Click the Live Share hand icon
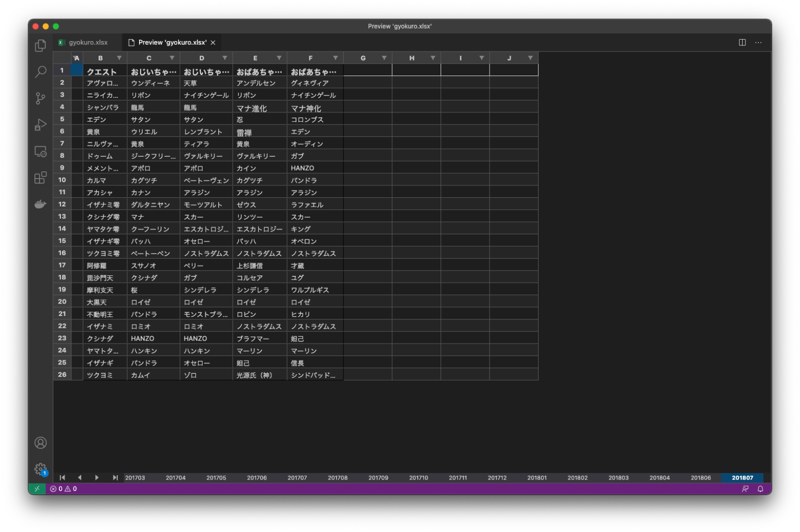 (x=40, y=204)
